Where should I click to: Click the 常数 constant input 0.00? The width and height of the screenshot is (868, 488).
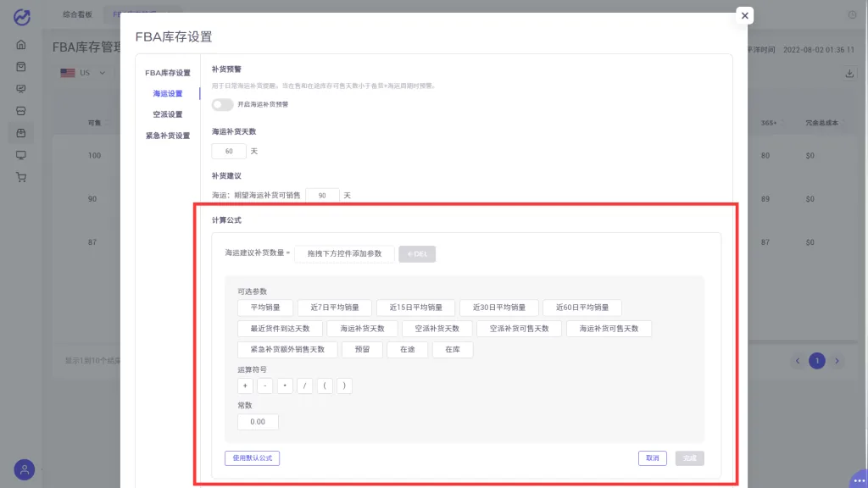click(258, 422)
